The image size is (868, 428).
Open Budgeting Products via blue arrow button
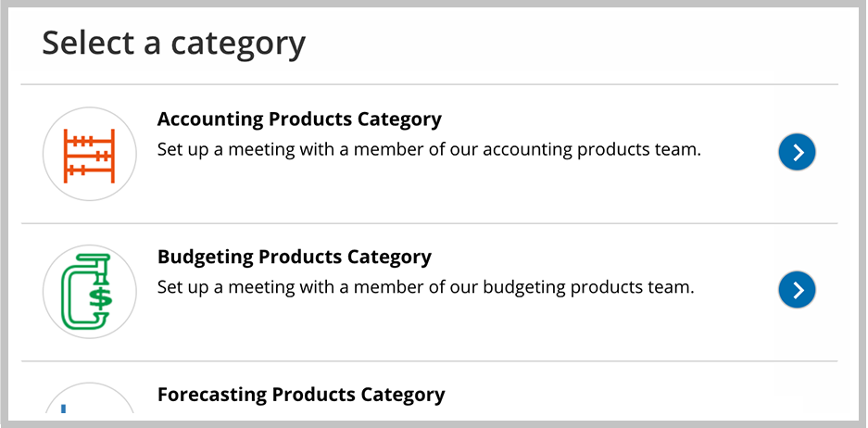pos(797,290)
